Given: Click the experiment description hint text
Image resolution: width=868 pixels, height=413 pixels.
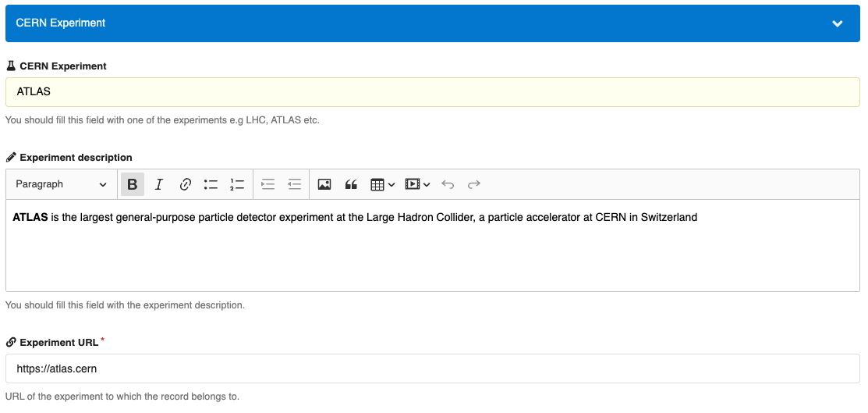Looking at the screenshot, I should (125, 305).
